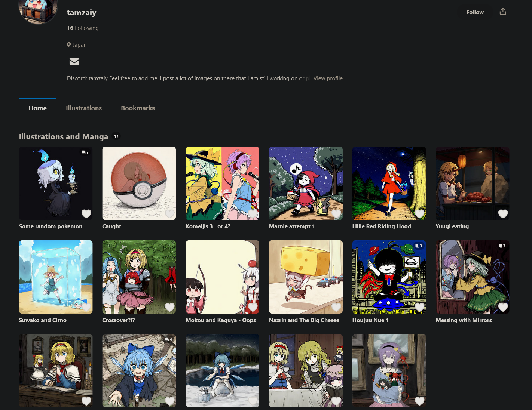Click the Yuugi eating title
Viewport: 532px width, 410px height.
click(x=452, y=226)
